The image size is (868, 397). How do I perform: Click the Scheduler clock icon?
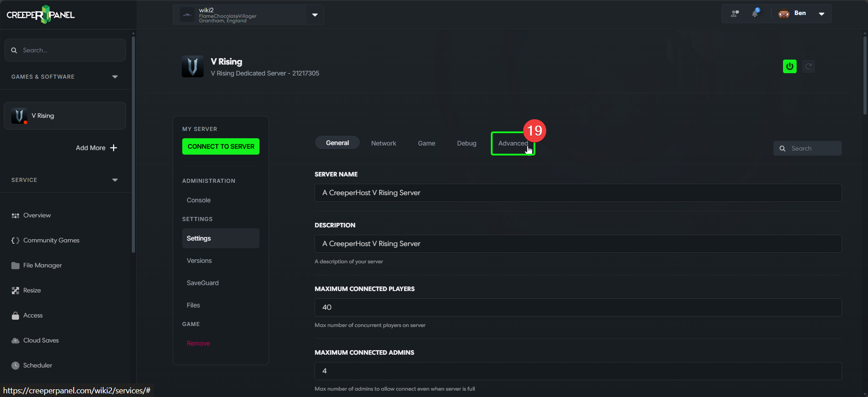pyautogui.click(x=15, y=366)
